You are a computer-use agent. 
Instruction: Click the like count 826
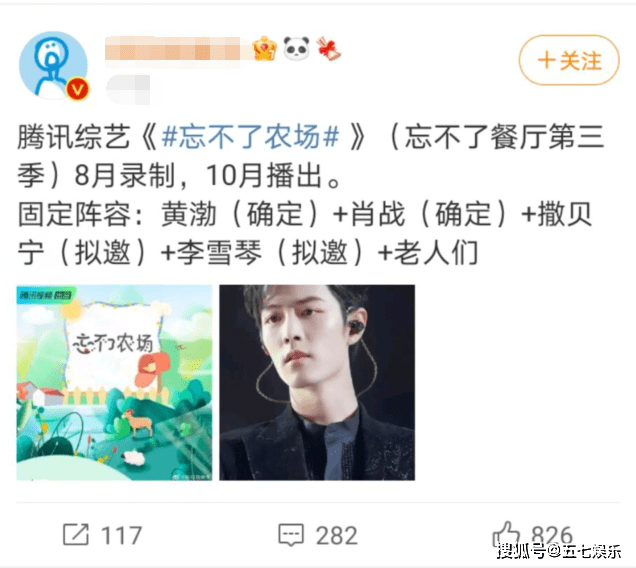coord(552,535)
